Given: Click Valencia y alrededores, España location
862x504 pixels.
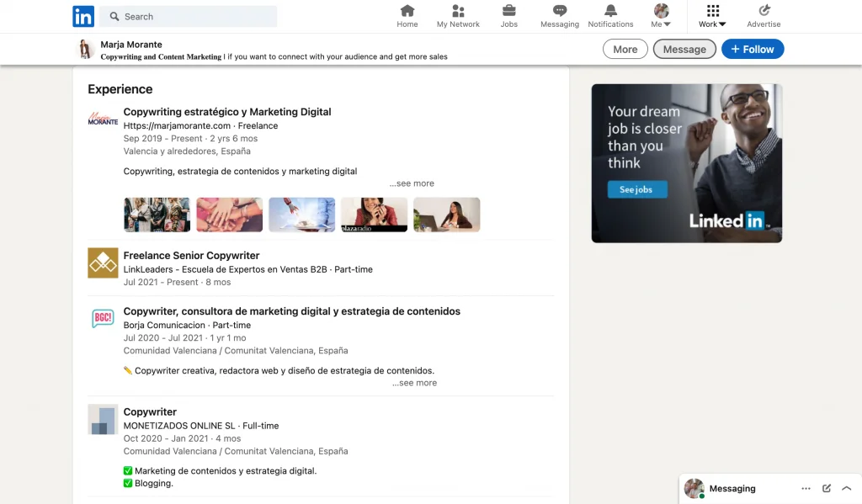Looking at the screenshot, I should tap(187, 151).
